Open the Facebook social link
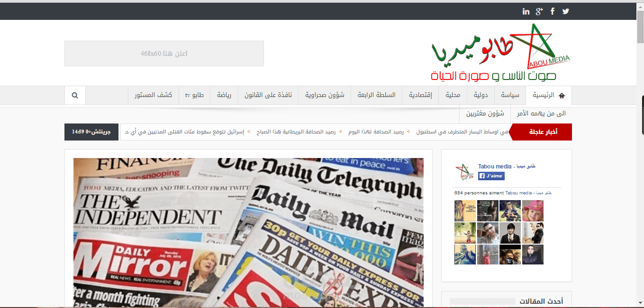The width and height of the screenshot is (644, 308). 553,11
